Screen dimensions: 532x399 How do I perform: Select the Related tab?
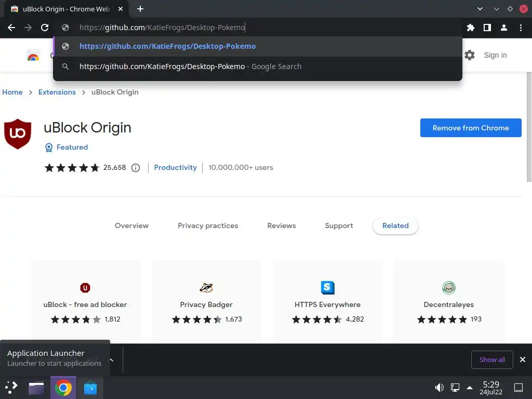pos(395,225)
